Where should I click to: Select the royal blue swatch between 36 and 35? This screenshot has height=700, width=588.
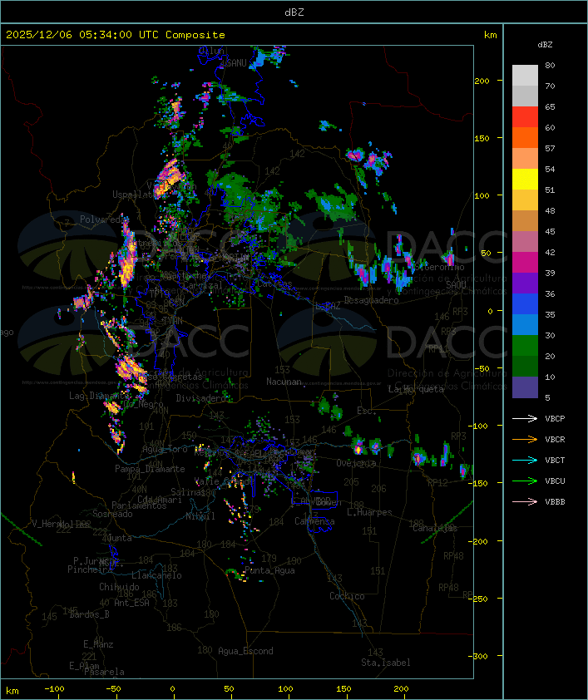[525, 303]
